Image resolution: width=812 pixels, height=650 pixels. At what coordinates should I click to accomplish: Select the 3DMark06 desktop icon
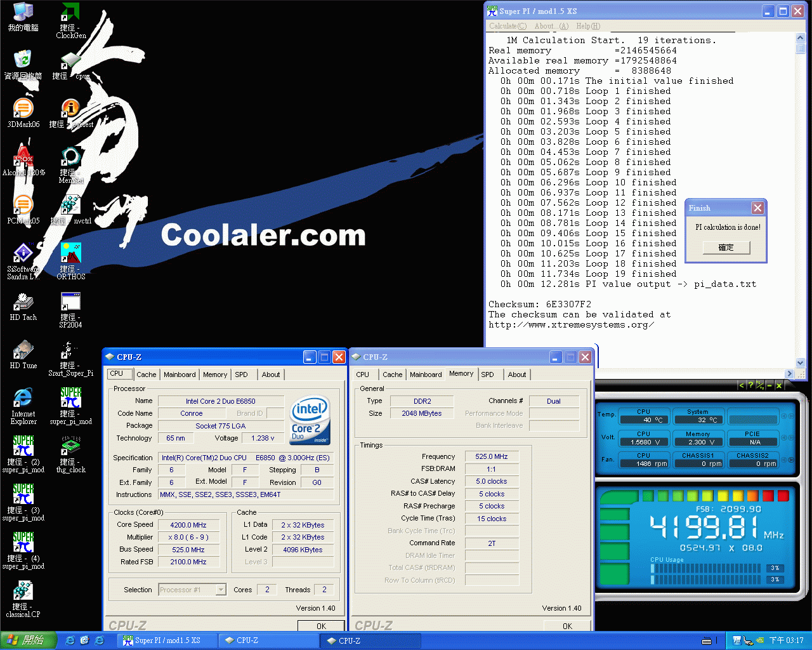tap(23, 113)
